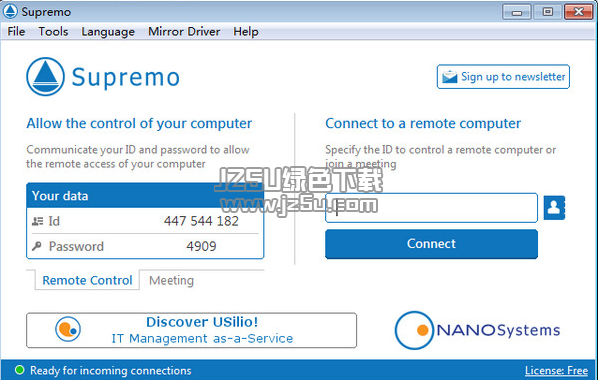Viewport: 598px width, 380px height.
Task: Open the File menu
Action: [16, 32]
